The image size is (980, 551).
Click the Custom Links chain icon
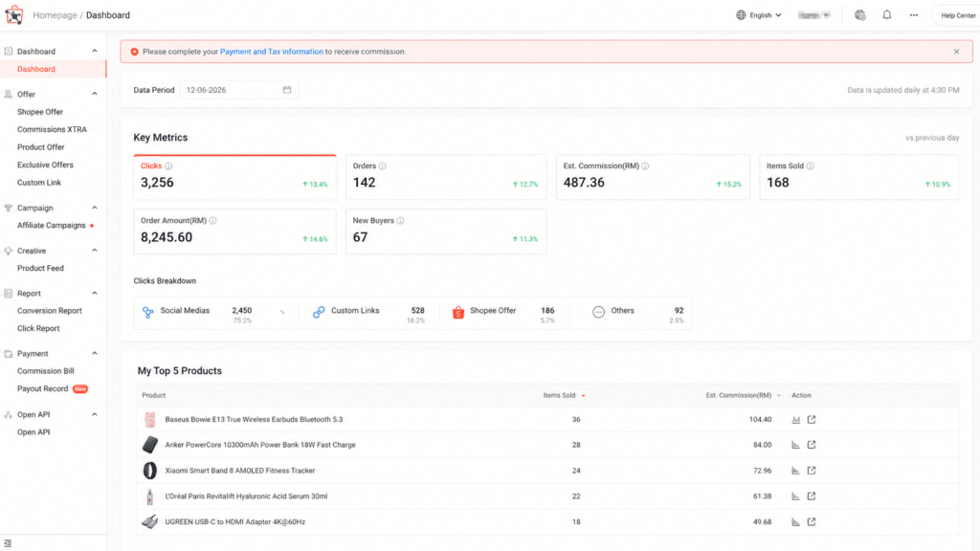319,312
